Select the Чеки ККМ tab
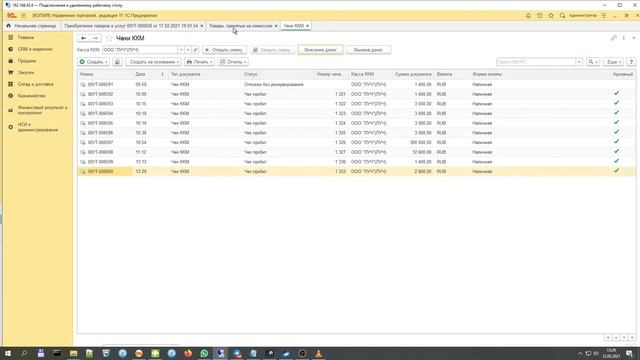640x360 pixels. pos(293,26)
